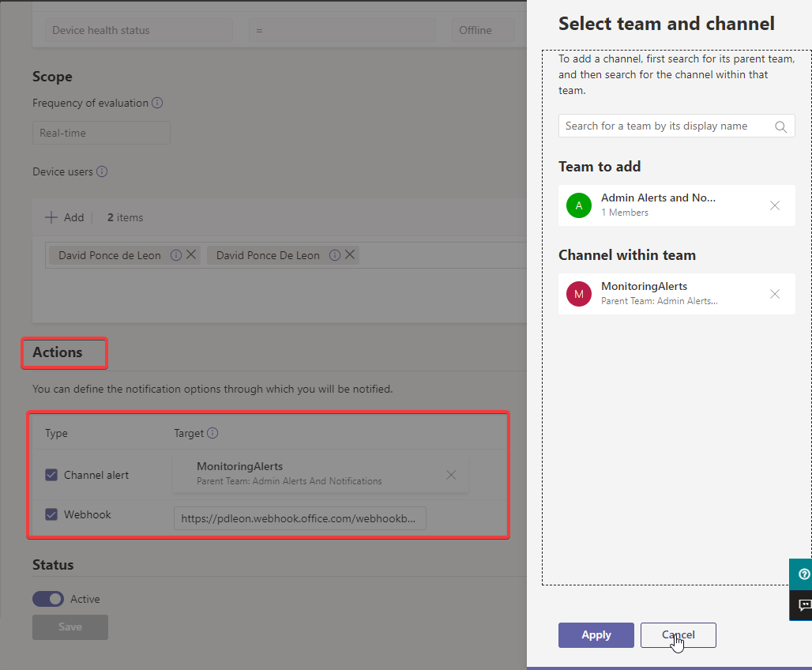812x670 pixels.
Task: Remove Admin Alerts team from Team to add
Action: point(775,205)
